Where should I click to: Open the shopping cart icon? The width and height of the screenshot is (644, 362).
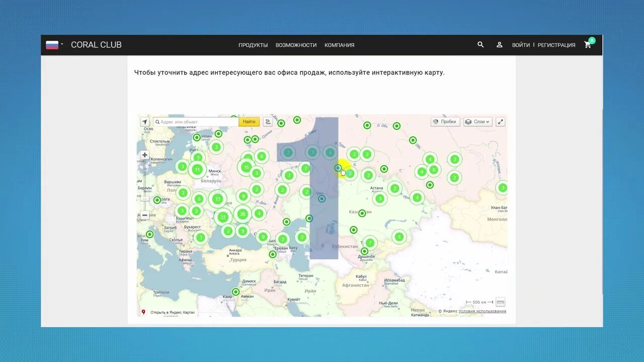coord(588,45)
